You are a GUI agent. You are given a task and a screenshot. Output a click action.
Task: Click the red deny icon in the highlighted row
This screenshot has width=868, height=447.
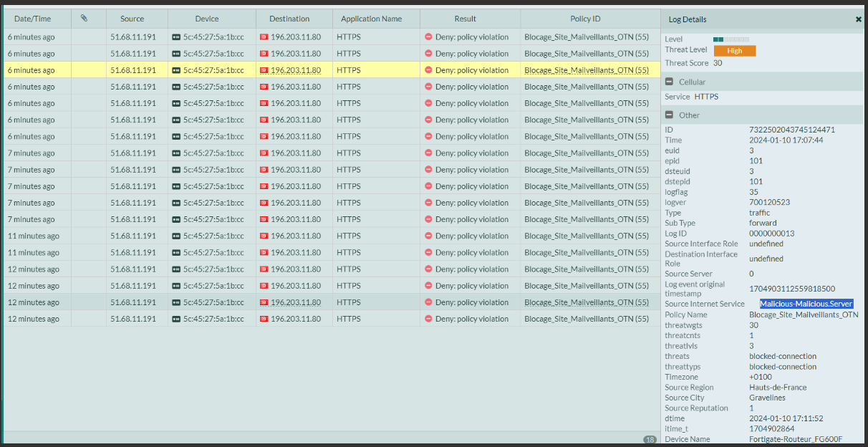point(428,70)
